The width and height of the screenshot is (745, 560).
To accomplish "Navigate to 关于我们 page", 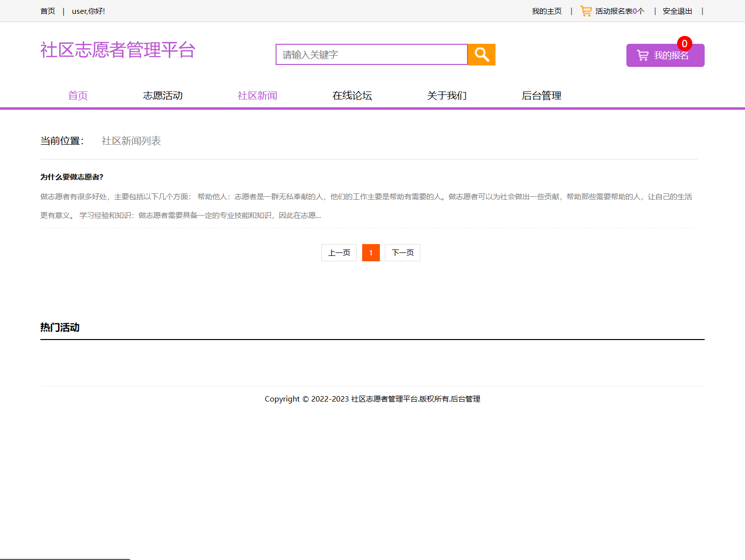I will point(447,95).
